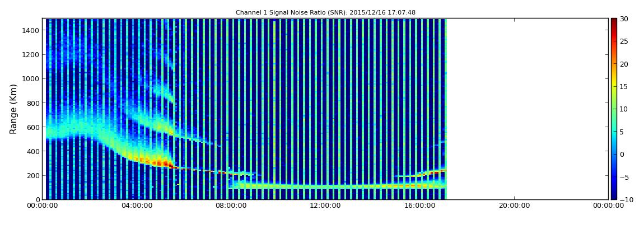Viewport: 644px width, 228px height.
Task: Click the dark red top of the colorbar
Action: coord(614,21)
